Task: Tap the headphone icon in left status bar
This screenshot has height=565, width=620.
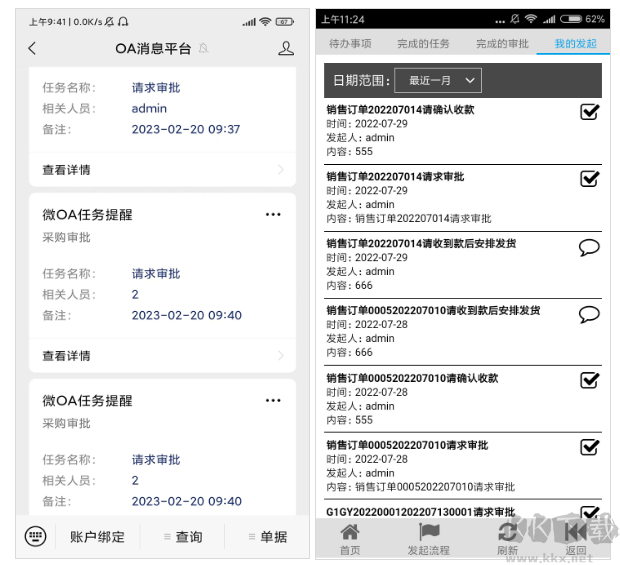Action: pos(123,21)
